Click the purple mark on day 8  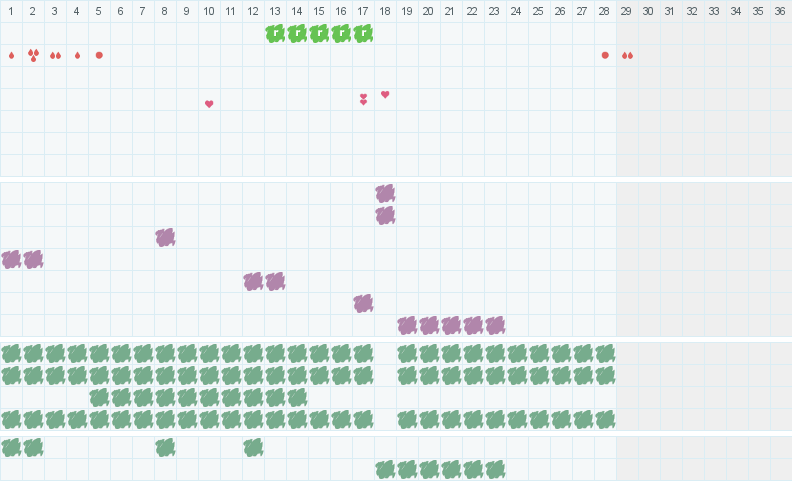[x=165, y=237]
